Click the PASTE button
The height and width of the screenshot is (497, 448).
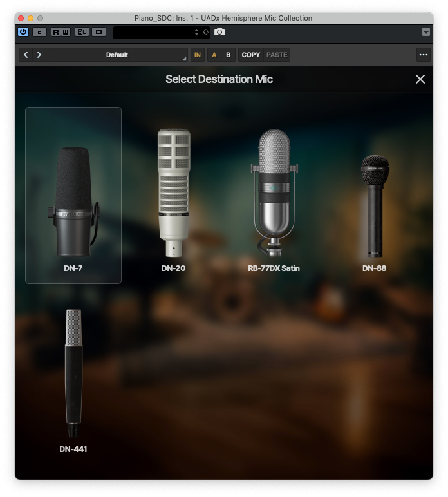click(277, 55)
